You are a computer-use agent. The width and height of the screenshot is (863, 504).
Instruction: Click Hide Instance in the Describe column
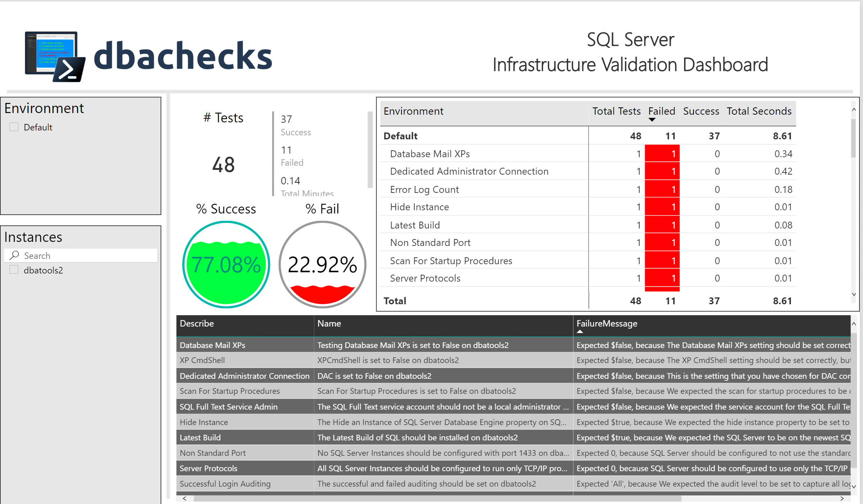(204, 422)
